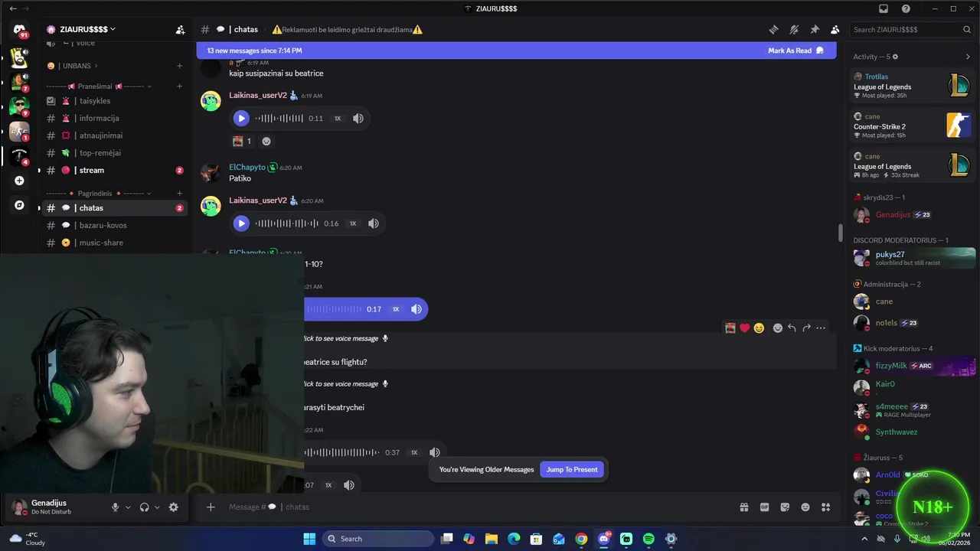Screen dimensions: 980x551
Task: Open the bazaru-kovos channel
Action: [x=115, y=226]
